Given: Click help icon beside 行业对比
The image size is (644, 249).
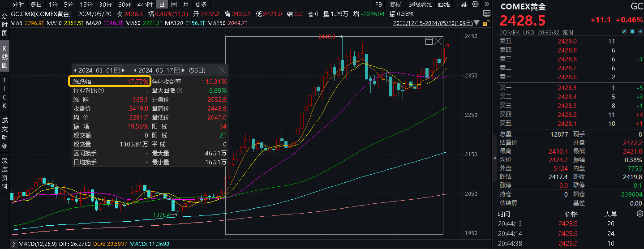Looking at the screenshot, I should [x=101, y=90].
